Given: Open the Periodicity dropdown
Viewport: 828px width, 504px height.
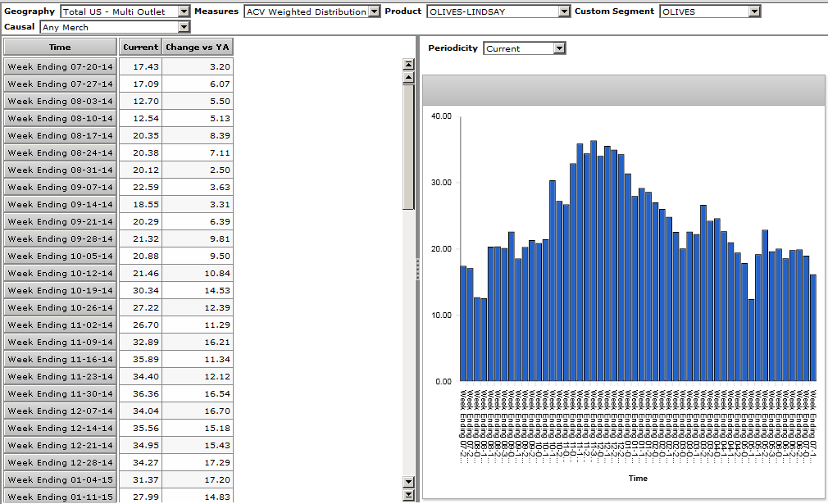Looking at the screenshot, I should coord(559,49).
